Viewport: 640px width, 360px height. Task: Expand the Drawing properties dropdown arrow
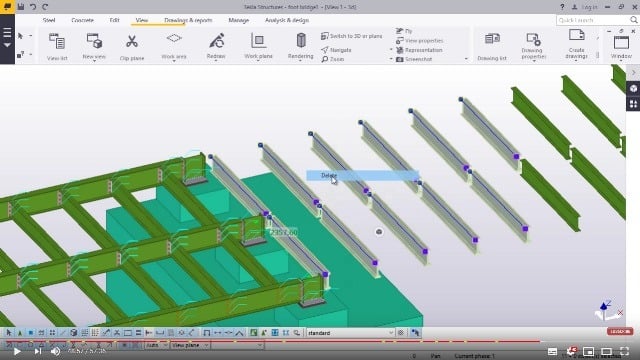point(533,61)
